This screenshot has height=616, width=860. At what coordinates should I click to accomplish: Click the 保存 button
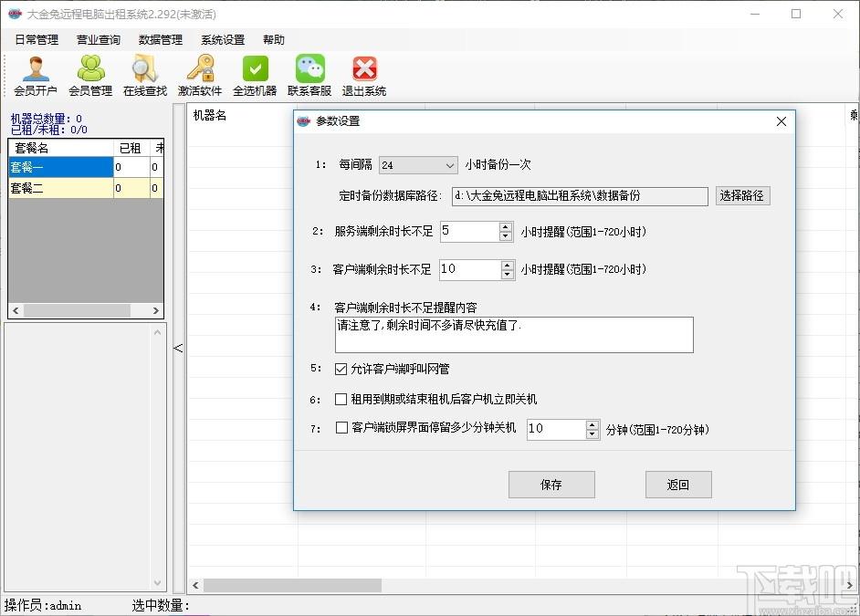[x=551, y=485]
